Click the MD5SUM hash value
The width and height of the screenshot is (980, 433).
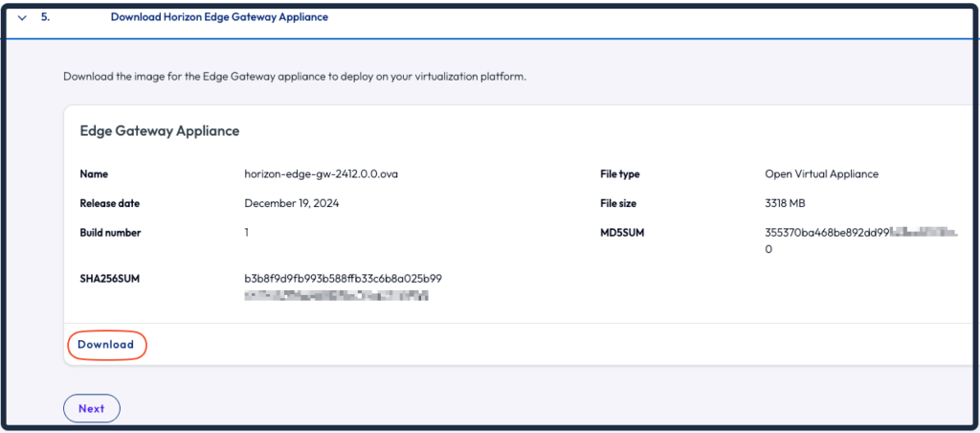click(861, 240)
